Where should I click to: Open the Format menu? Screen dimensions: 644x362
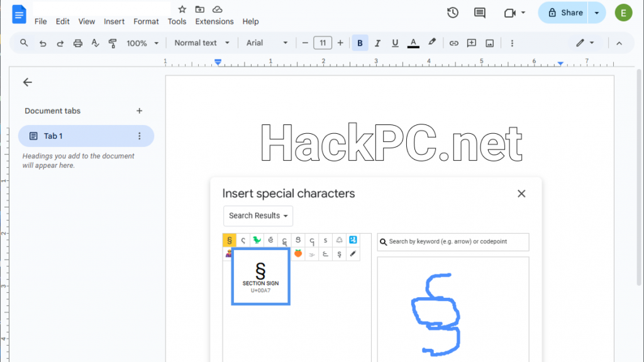pyautogui.click(x=146, y=22)
